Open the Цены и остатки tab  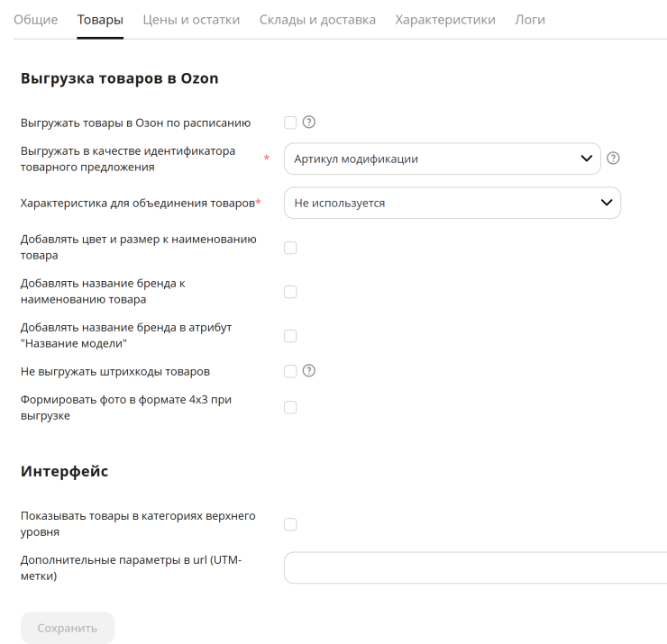(191, 20)
